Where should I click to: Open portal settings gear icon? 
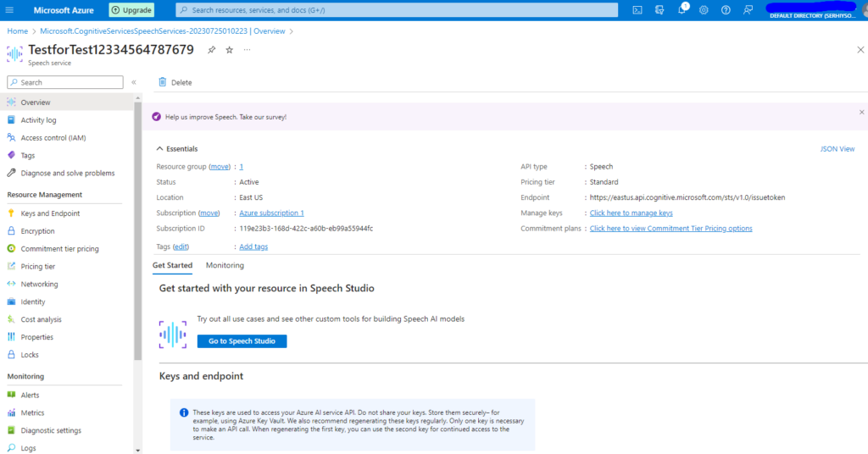pos(704,10)
